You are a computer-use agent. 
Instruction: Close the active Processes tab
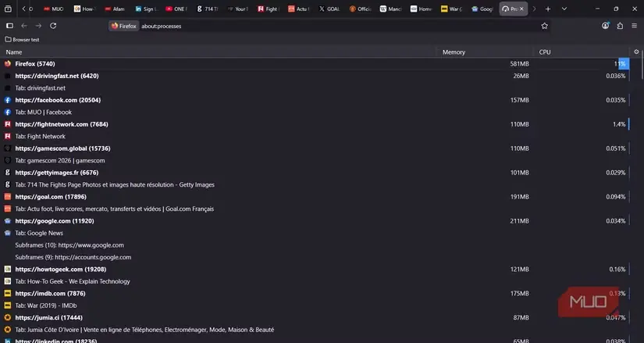tap(521, 9)
